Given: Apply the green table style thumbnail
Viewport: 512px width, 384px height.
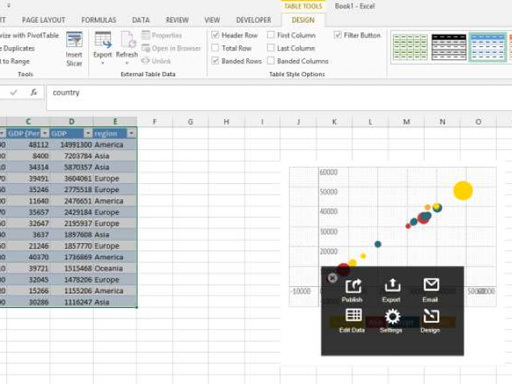Looking at the screenshot, I should click(410, 47).
